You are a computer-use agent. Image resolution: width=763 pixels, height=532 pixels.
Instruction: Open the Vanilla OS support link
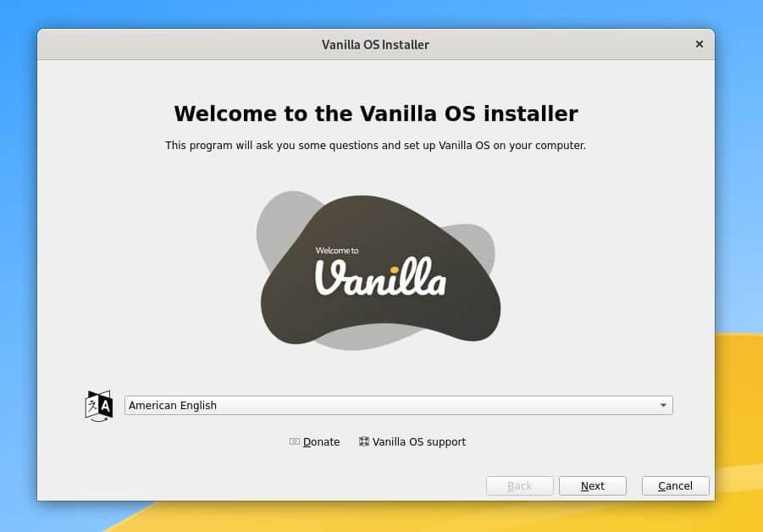(x=419, y=442)
